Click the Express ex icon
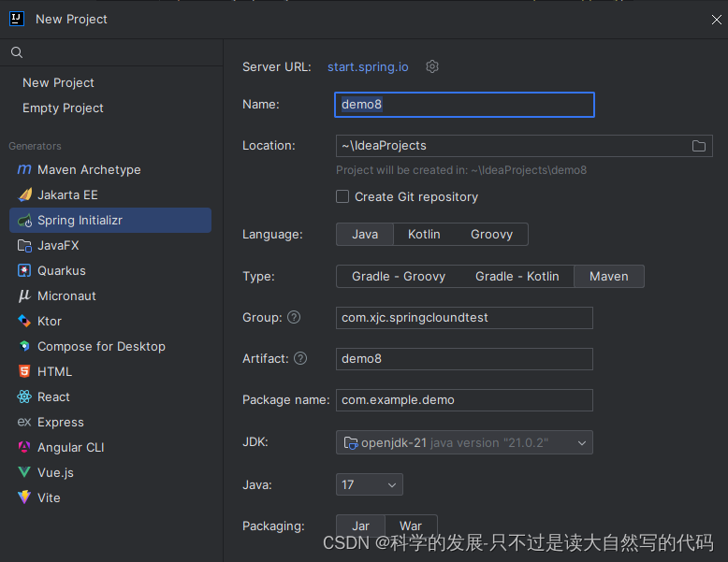The image size is (728, 562). 24,422
